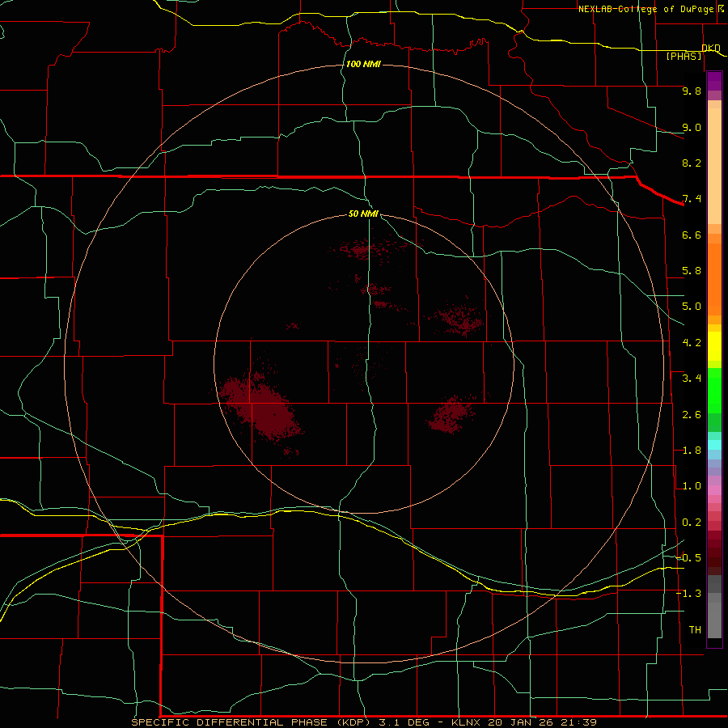Click the -1.3 color scale value

click(689, 594)
